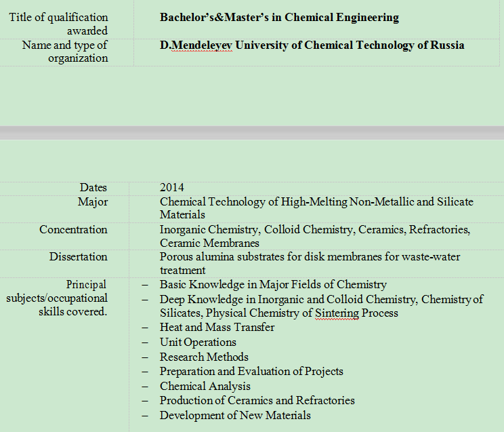Image resolution: width=504 pixels, height=432 pixels.
Task: Click the "Dissertation" label cell
Action: coord(78,256)
